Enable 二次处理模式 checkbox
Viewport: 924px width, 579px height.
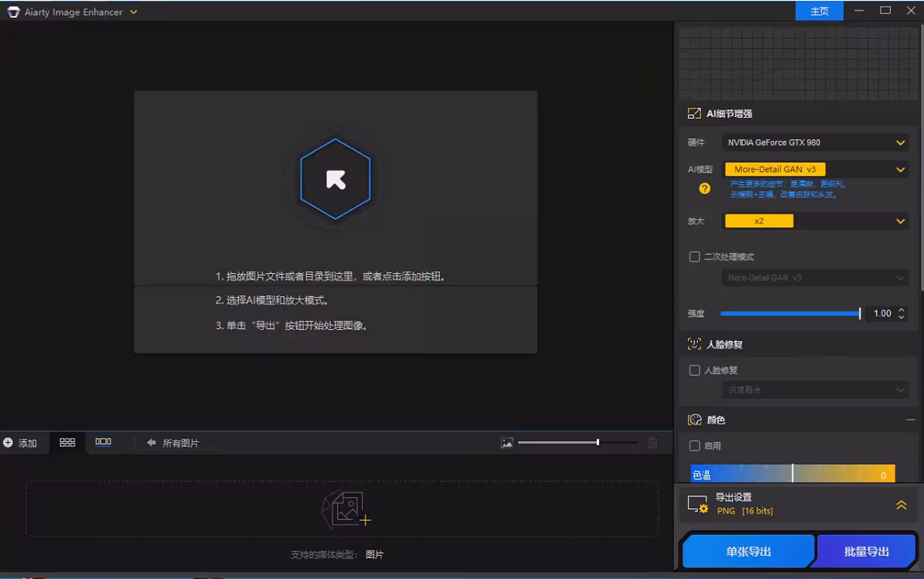[x=695, y=257]
